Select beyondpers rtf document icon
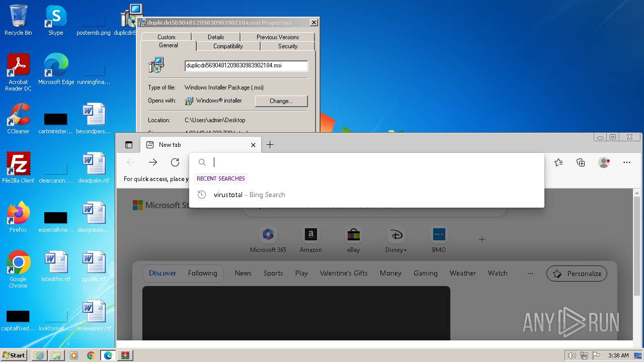The width and height of the screenshot is (644, 362). 94,119
